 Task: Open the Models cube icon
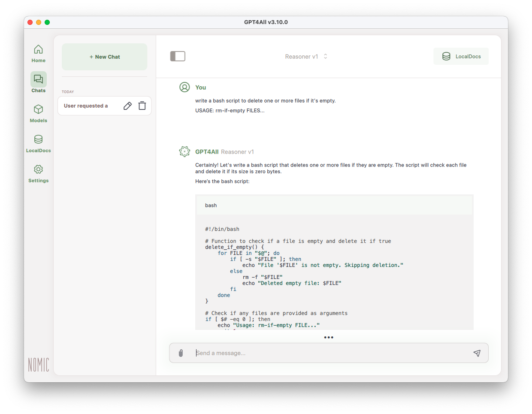point(38,109)
